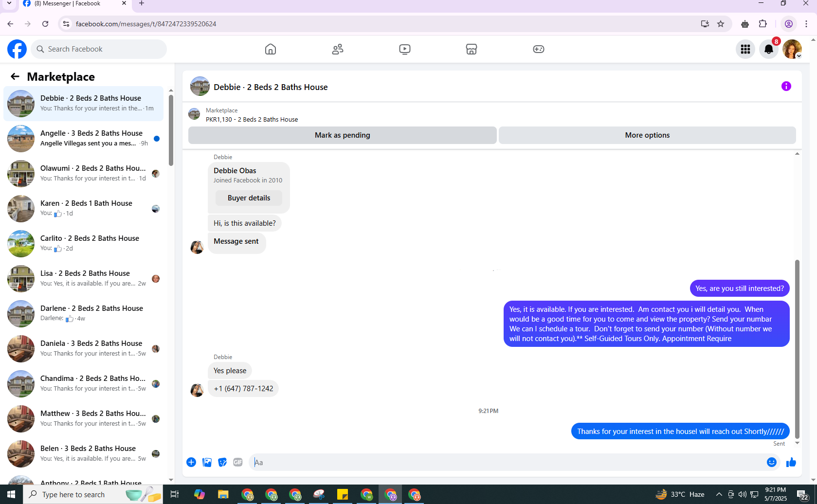Send a thumbs-up like
This screenshot has height=504, width=817.
pos(791,462)
